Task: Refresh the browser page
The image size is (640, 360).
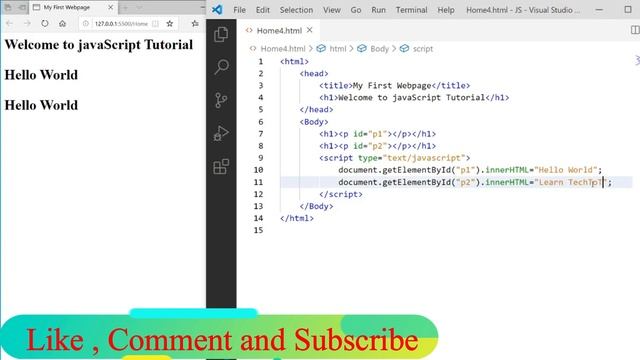Action: pos(44,24)
